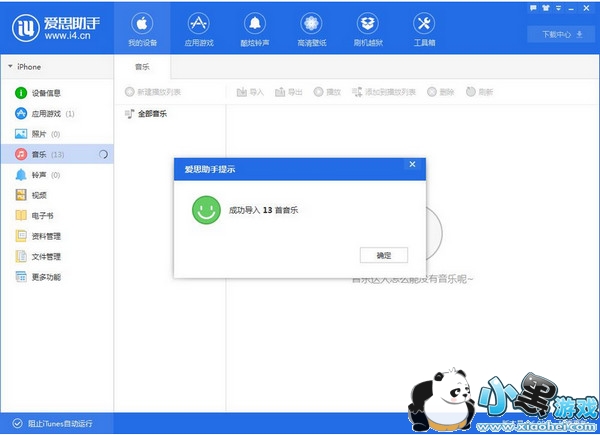Open 高清壁纸 wallpapers section

[311, 29]
